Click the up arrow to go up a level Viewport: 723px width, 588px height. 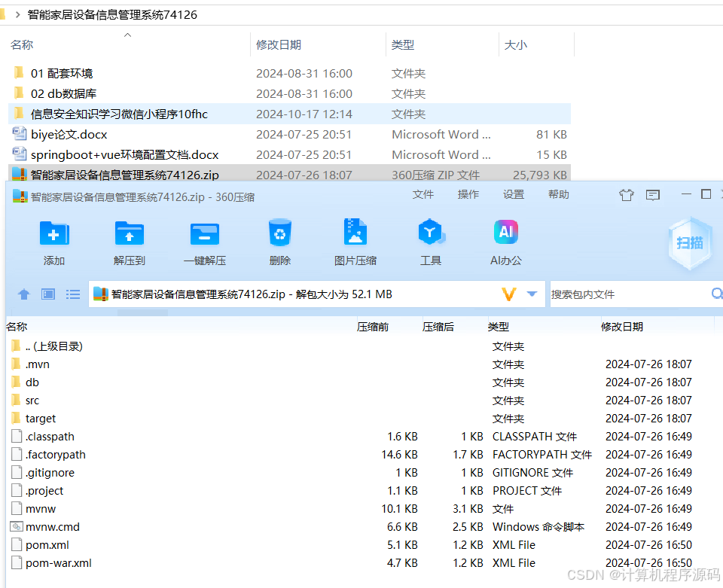coord(23,294)
